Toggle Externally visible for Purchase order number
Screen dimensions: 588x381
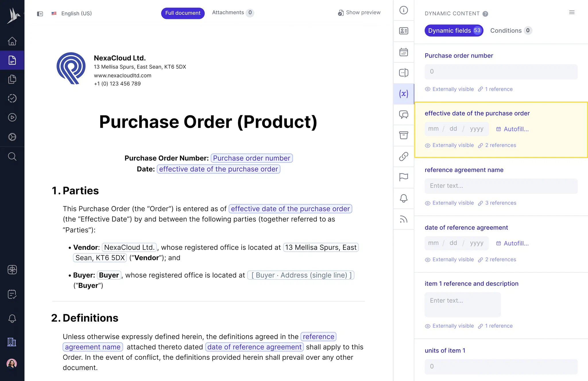tap(449, 89)
